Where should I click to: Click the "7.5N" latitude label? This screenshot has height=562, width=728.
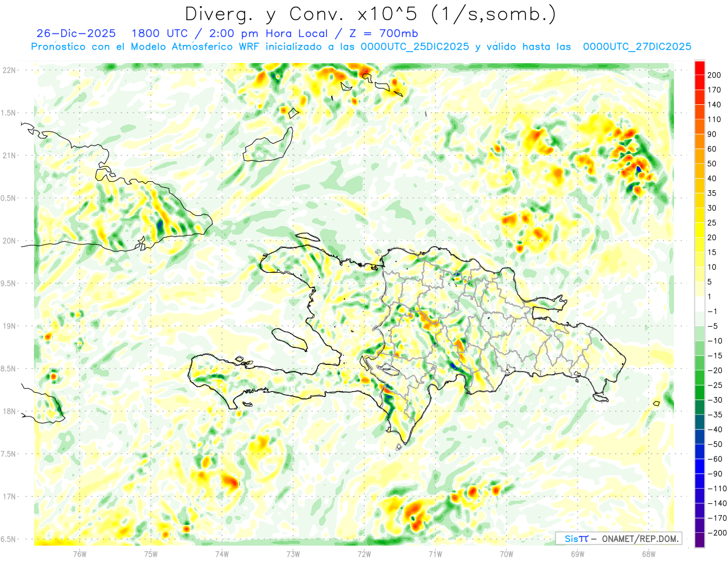(8, 454)
